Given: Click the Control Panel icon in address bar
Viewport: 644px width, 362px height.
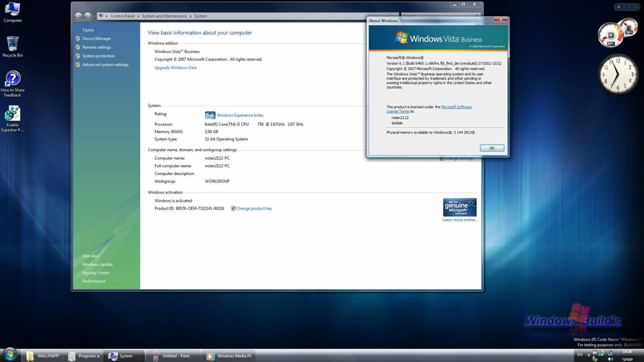Looking at the screenshot, I should [x=101, y=16].
